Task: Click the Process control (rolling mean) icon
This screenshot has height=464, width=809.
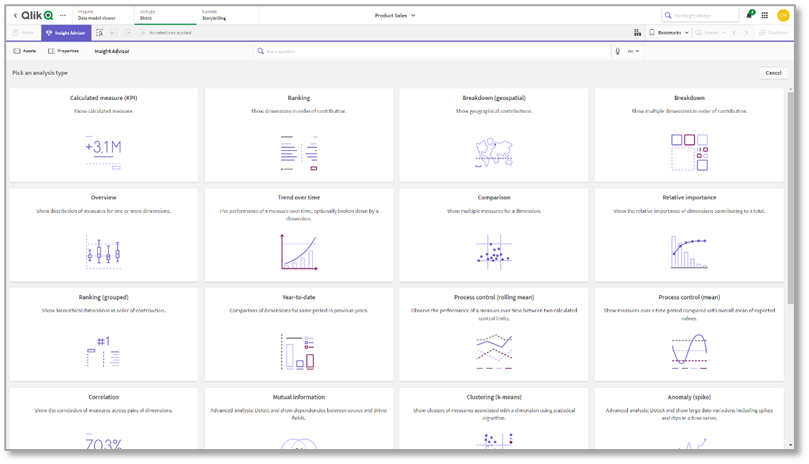Action: coord(494,351)
